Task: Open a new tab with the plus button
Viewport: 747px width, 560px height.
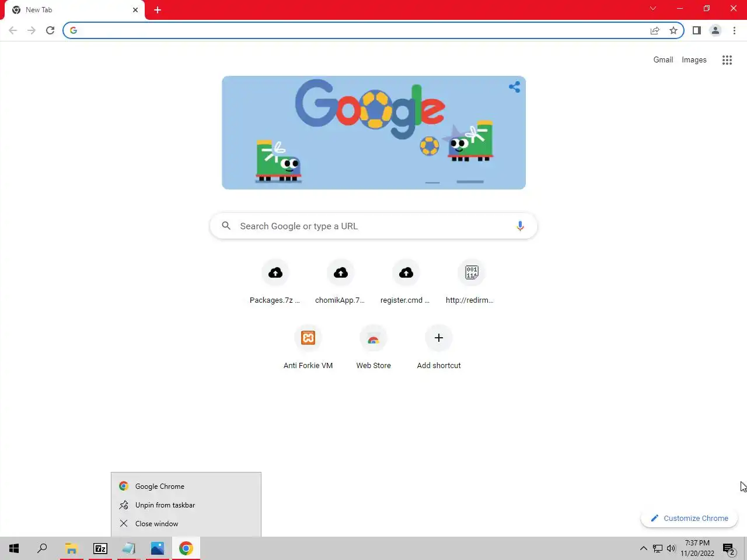Action: pyautogui.click(x=158, y=10)
